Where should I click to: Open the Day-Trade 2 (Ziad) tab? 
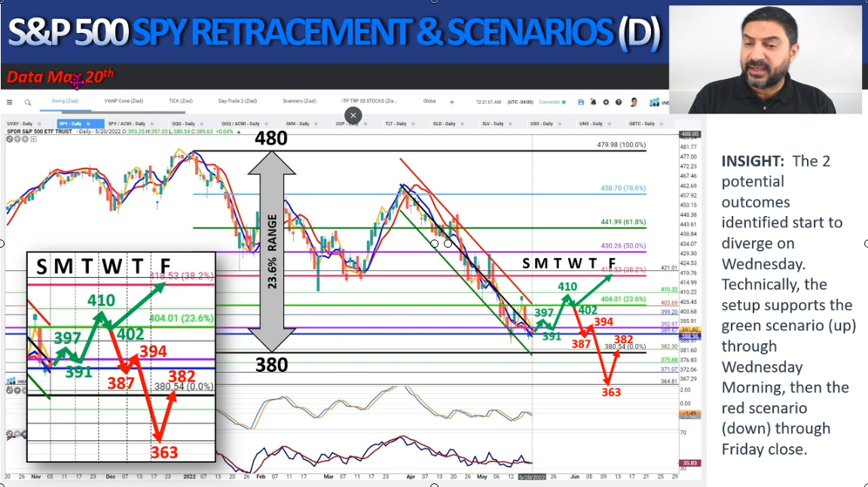point(237,101)
